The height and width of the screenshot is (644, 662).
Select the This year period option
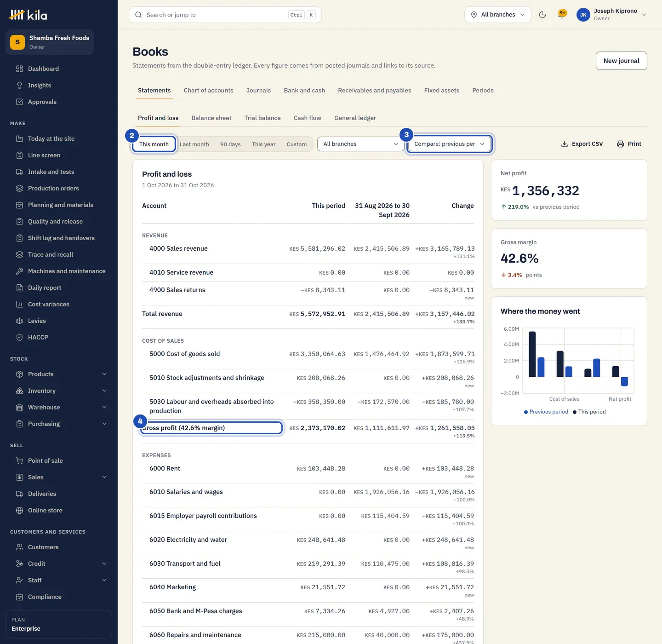(263, 144)
